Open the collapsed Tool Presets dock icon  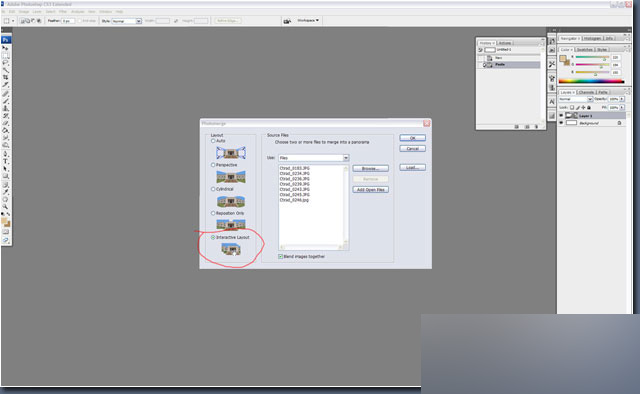coord(552,65)
